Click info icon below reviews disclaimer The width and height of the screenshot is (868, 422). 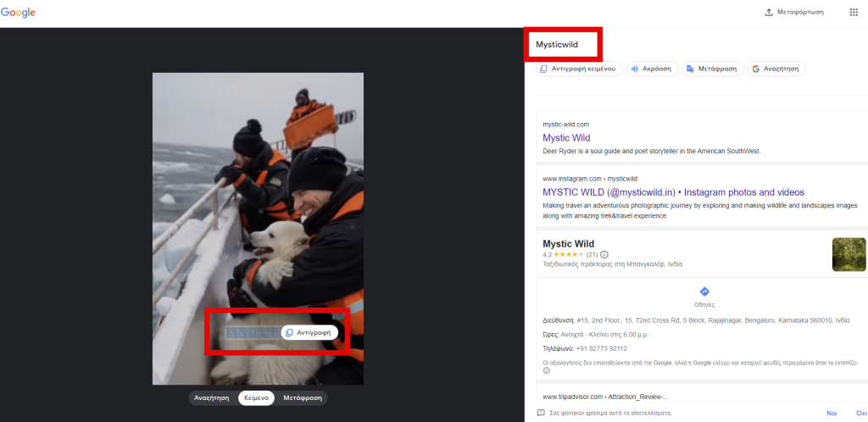tap(547, 370)
